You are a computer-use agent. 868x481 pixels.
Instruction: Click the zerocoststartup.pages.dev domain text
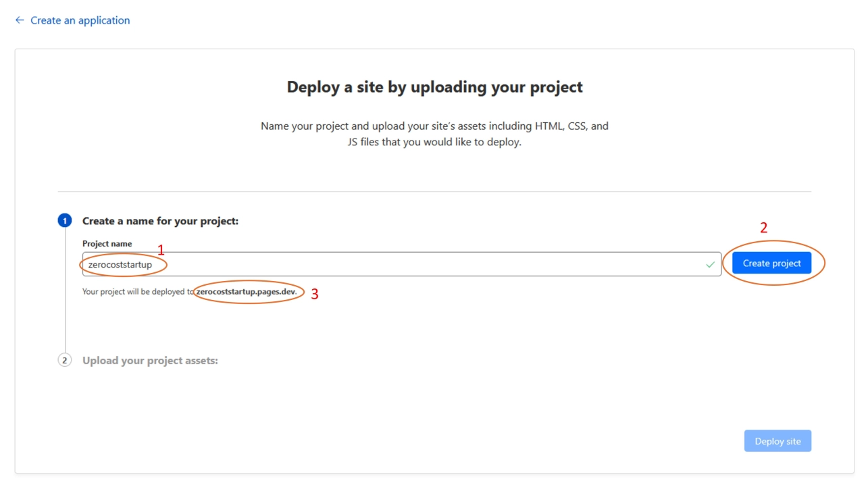(247, 292)
